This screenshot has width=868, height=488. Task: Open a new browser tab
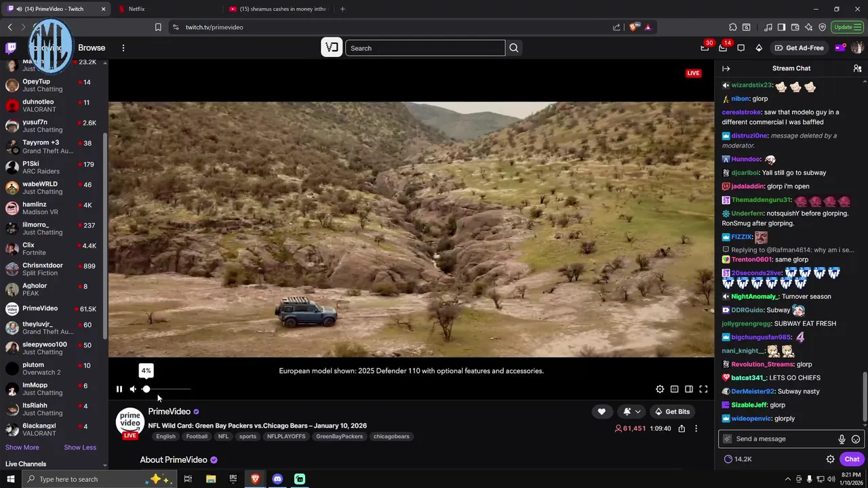(x=342, y=9)
